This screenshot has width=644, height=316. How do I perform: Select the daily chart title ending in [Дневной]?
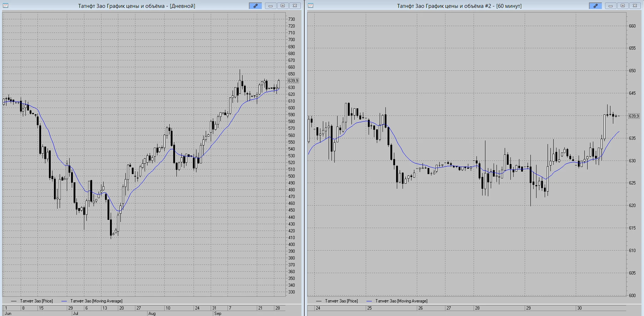[x=137, y=6]
